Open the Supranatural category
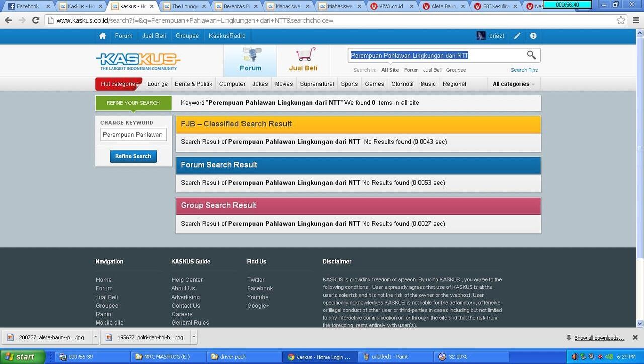 [x=317, y=84]
